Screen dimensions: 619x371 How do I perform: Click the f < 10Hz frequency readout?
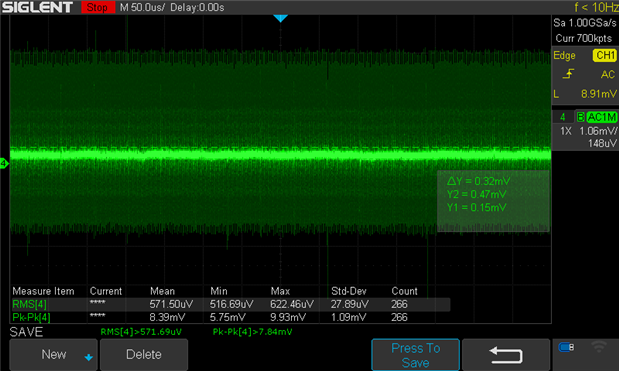coord(596,7)
